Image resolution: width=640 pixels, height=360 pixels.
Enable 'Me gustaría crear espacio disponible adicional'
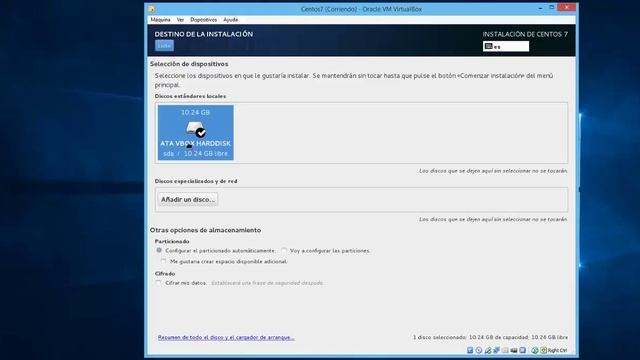click(163, 261)
